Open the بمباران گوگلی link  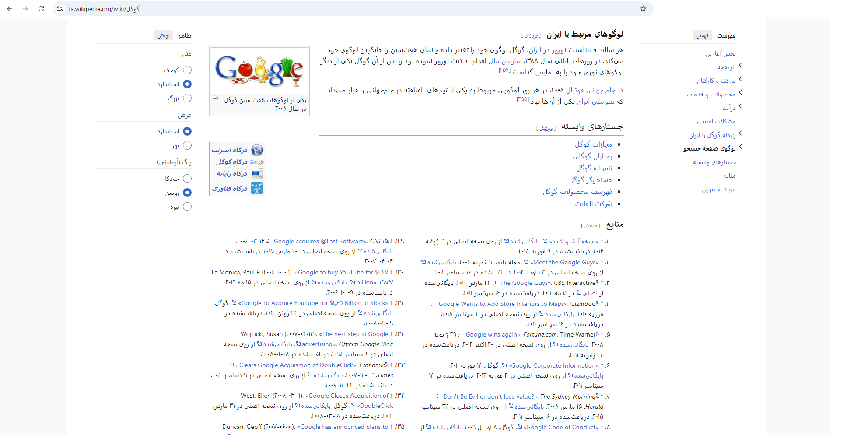tap(592, 156)
